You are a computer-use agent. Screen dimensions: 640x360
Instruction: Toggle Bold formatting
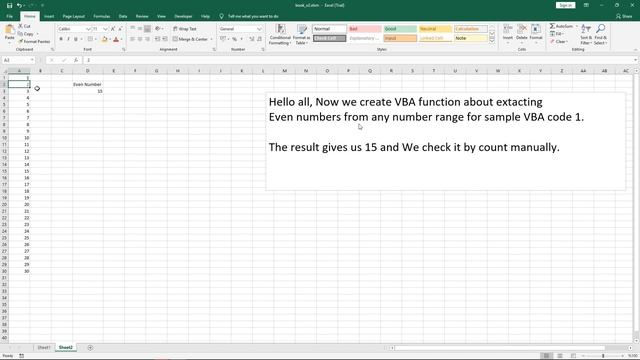(x=61, y=39)
